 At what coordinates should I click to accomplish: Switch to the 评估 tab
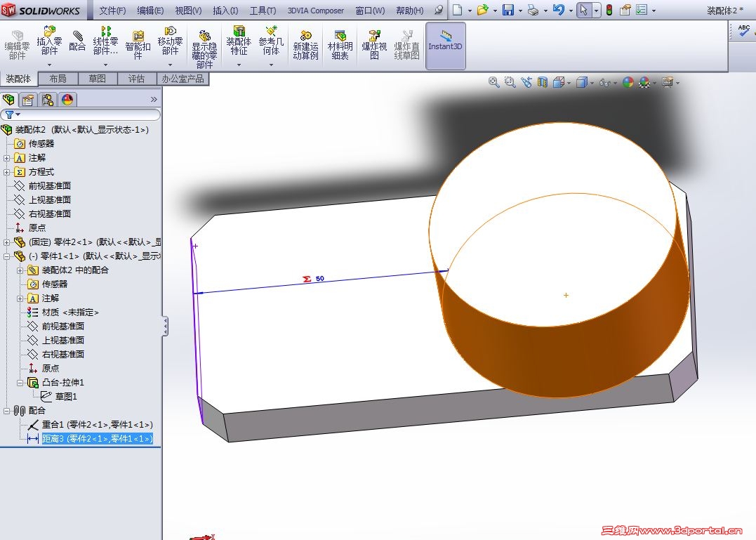tap(136, 79)
